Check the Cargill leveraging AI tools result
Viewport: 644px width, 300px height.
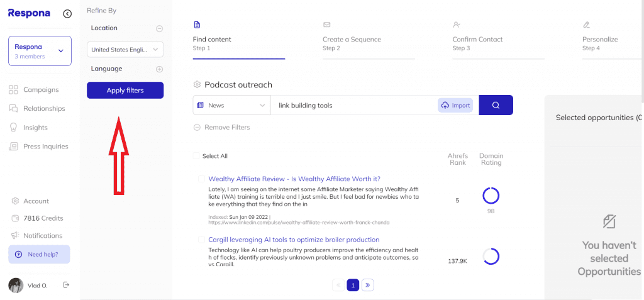pyautogui.click(x=201, y=239)
